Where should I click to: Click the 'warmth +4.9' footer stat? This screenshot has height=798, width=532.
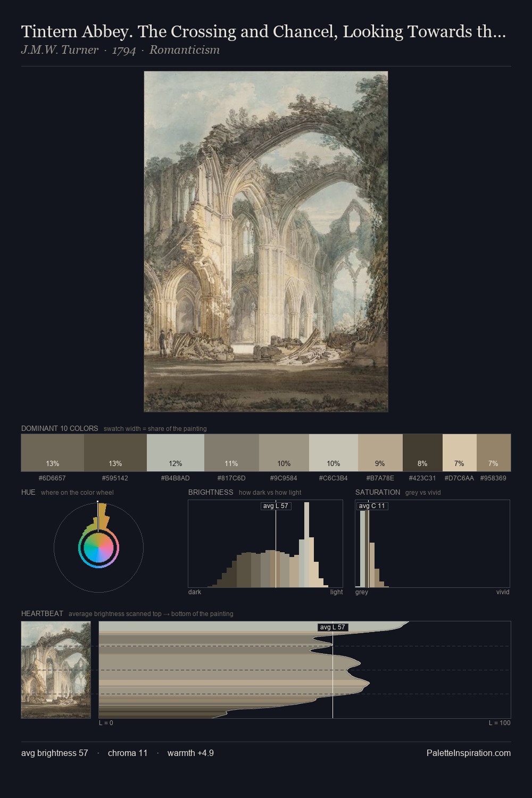(x=190, y=753)
